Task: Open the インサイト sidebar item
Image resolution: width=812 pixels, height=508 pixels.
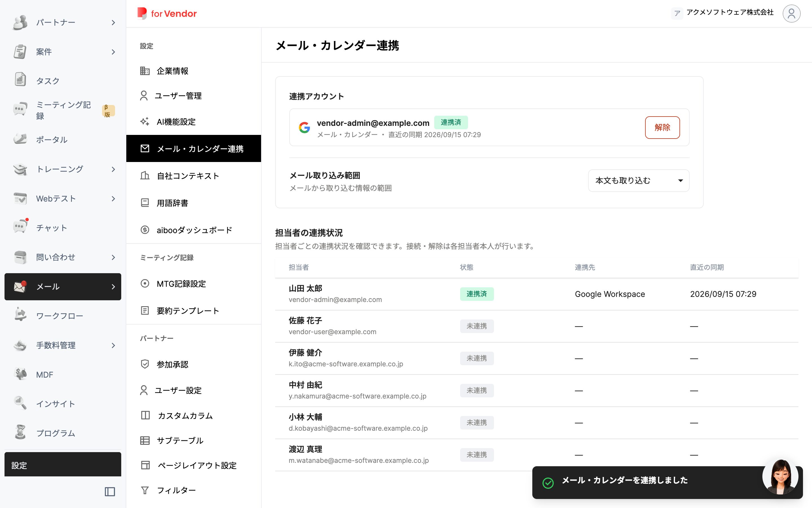Action: click(x=63, y=404)
